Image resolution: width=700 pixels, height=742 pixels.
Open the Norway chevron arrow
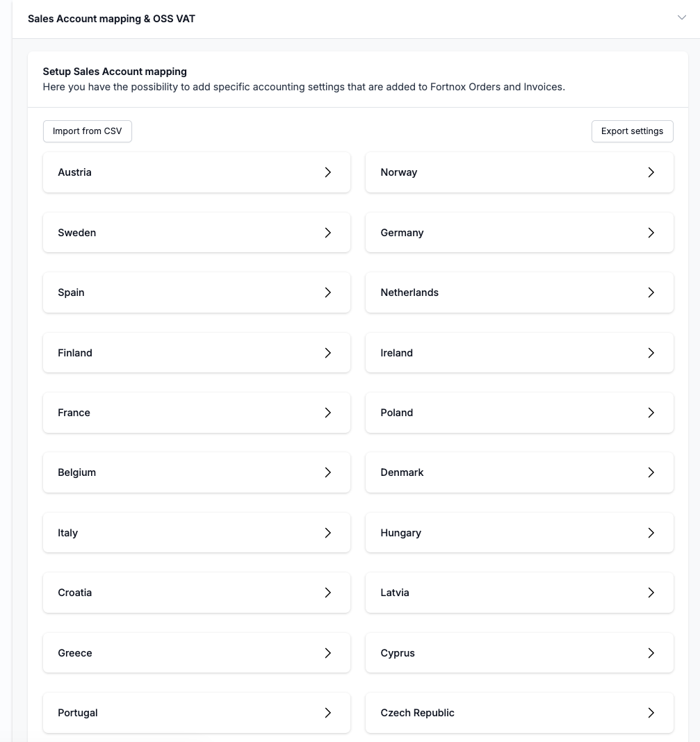651,172
